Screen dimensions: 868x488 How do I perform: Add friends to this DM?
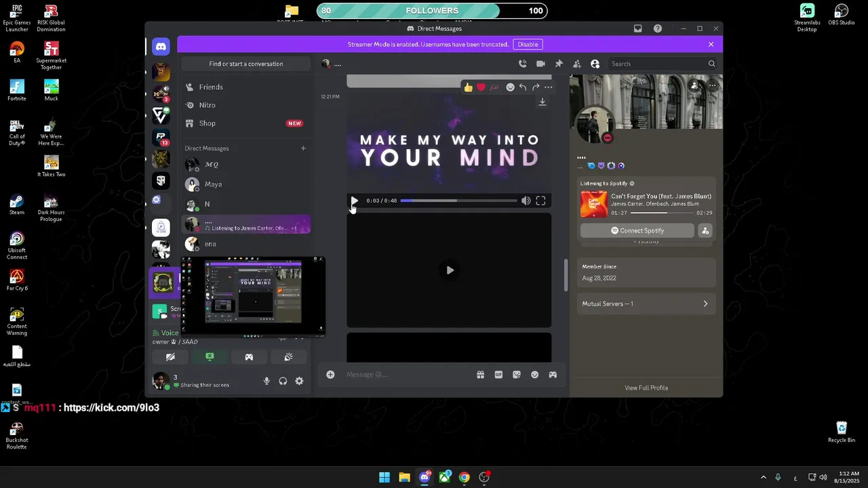click(x=577, y=64)
